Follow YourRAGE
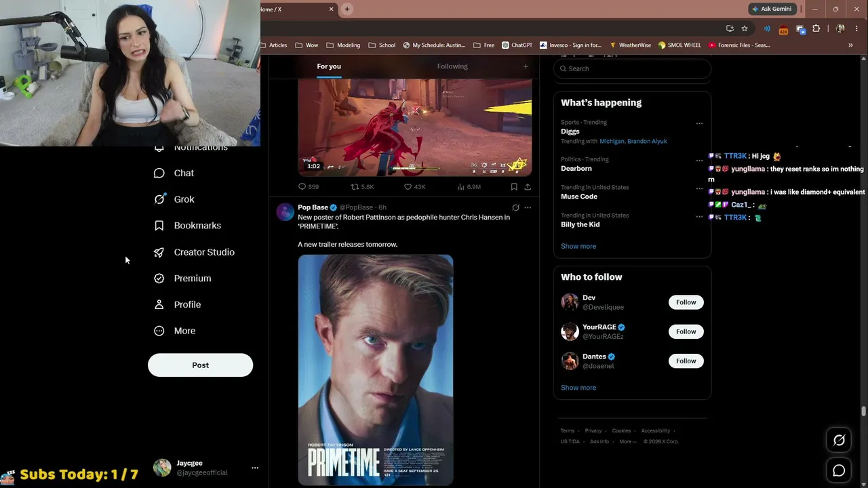The height and width of the screenshot is (488, 868). click(x=686, y=331)
